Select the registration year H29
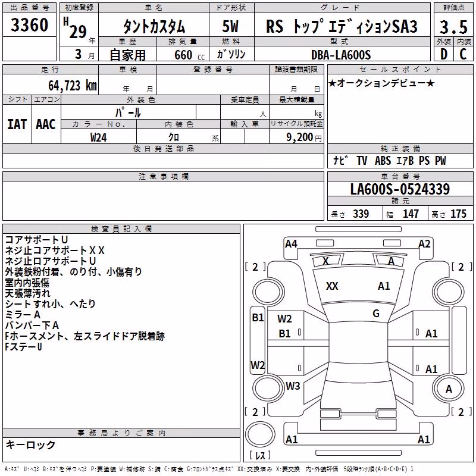The height and width of the screenshot is (476, 476). pos(75,28)
